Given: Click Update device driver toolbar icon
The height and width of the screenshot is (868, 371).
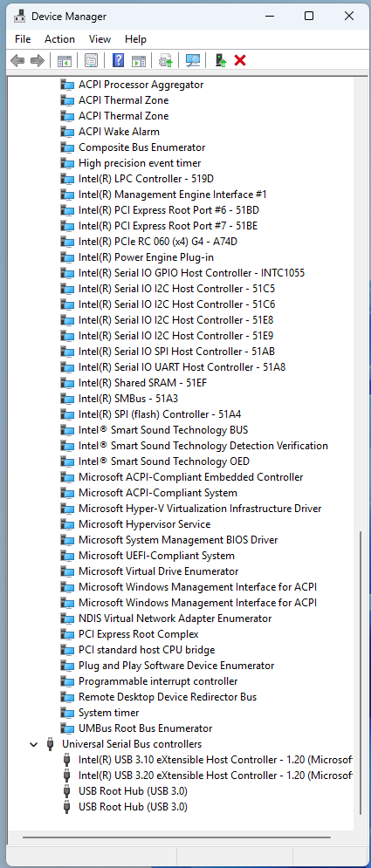Looking at the screenshot, I should click(x=166, y=60).
